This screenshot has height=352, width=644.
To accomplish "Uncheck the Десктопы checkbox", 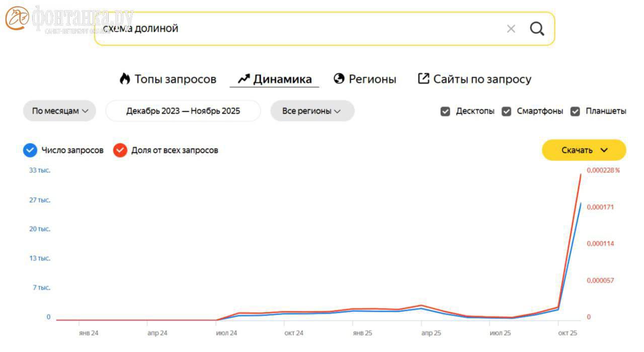I will tap(445, 111).
